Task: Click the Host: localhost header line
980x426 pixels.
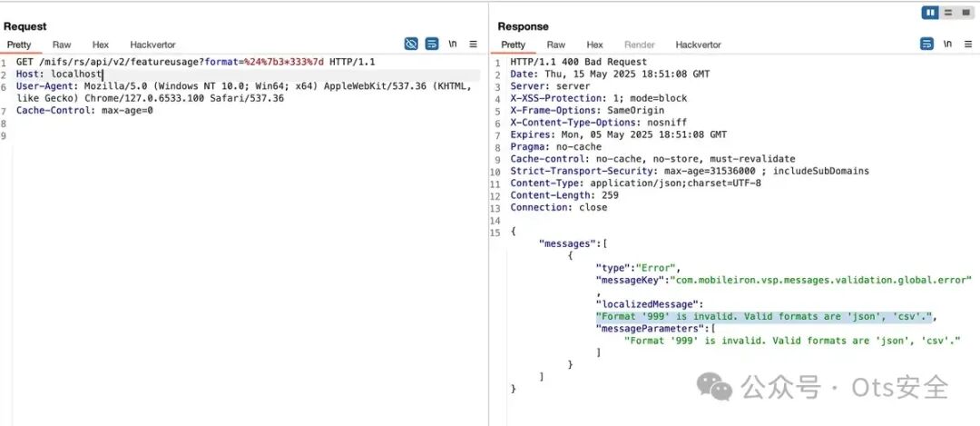Action: 59,74
